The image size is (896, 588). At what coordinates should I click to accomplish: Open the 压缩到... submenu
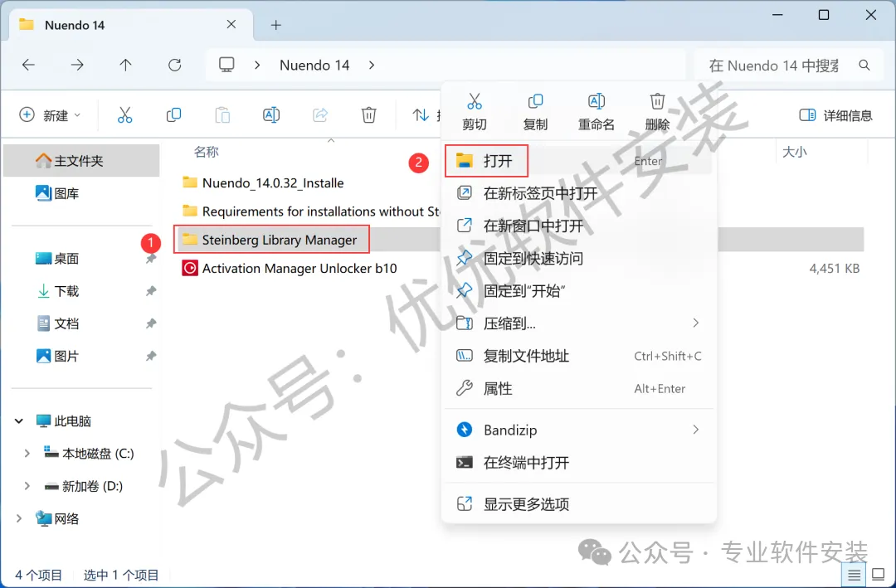[579, 323]
